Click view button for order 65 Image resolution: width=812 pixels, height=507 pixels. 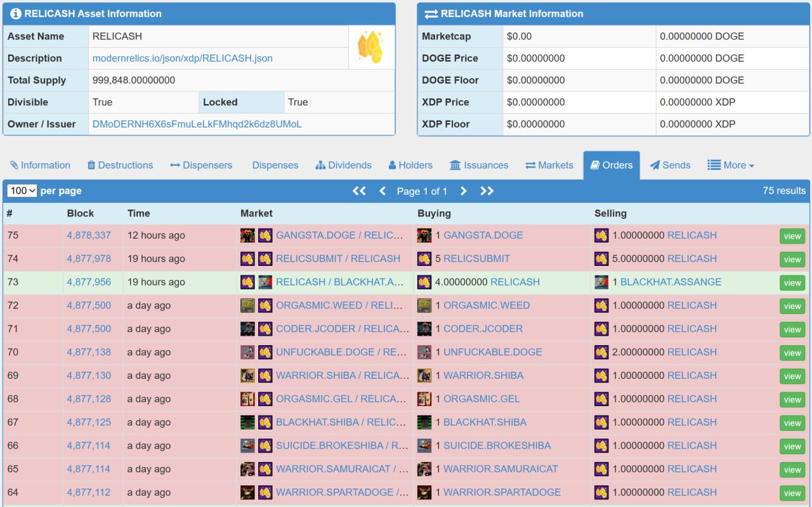tap(792, 470)
